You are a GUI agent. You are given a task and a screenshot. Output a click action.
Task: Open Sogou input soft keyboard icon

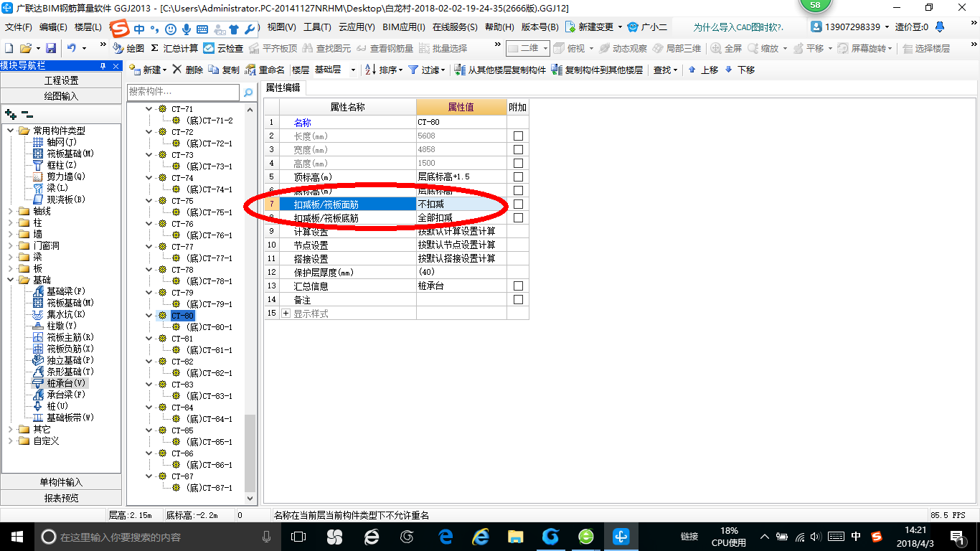[202, 29]
